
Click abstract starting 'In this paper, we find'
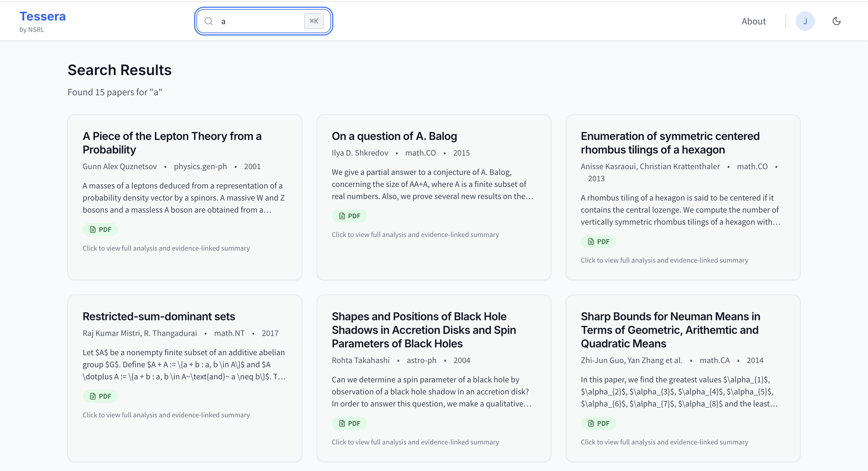tap(679, 392)
